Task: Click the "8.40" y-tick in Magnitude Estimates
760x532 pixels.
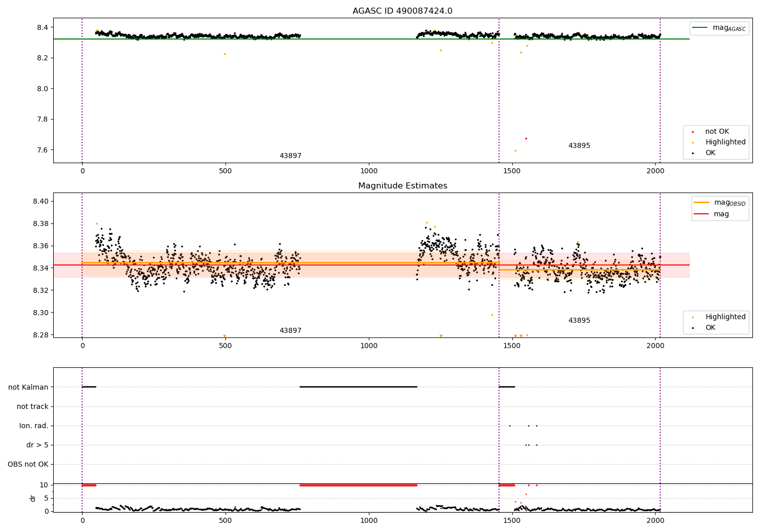Action: 40,202
